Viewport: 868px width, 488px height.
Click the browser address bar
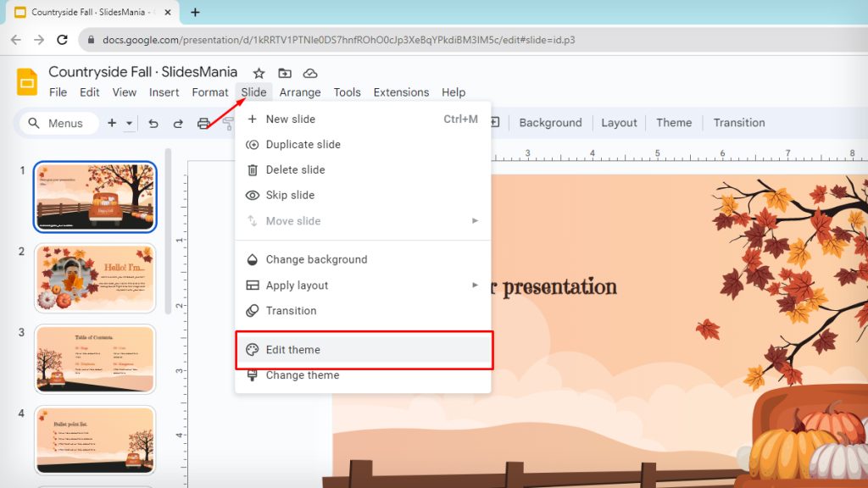339,39
